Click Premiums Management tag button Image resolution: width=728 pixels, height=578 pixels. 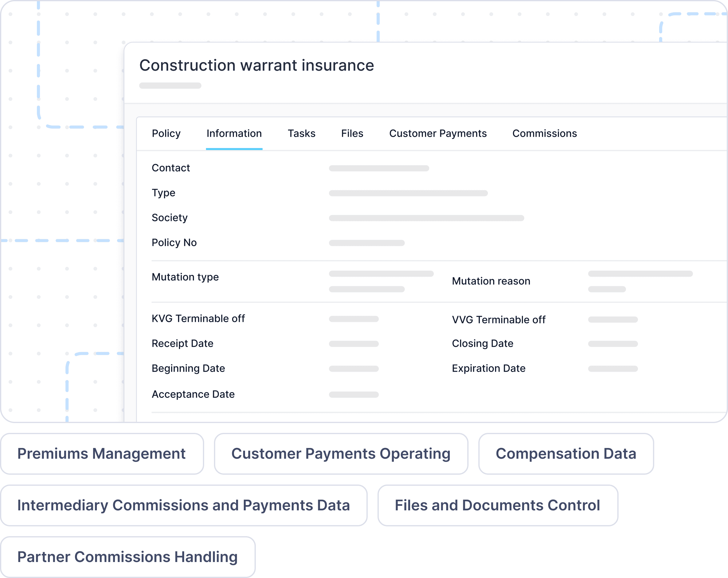(102, 453)
